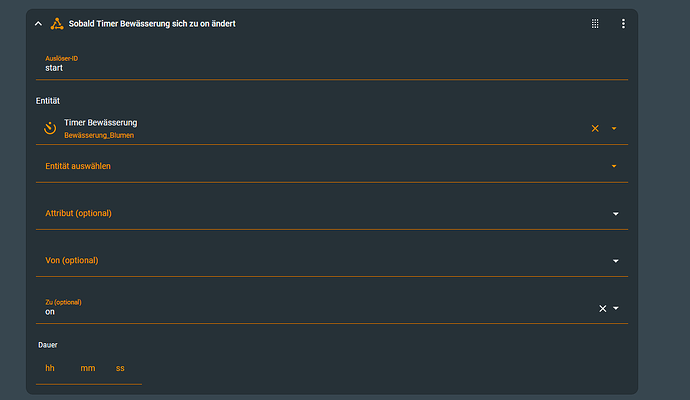The image size is (690, 400).
Task: Open the three-dot overflow menu
Action: [623, 23]
